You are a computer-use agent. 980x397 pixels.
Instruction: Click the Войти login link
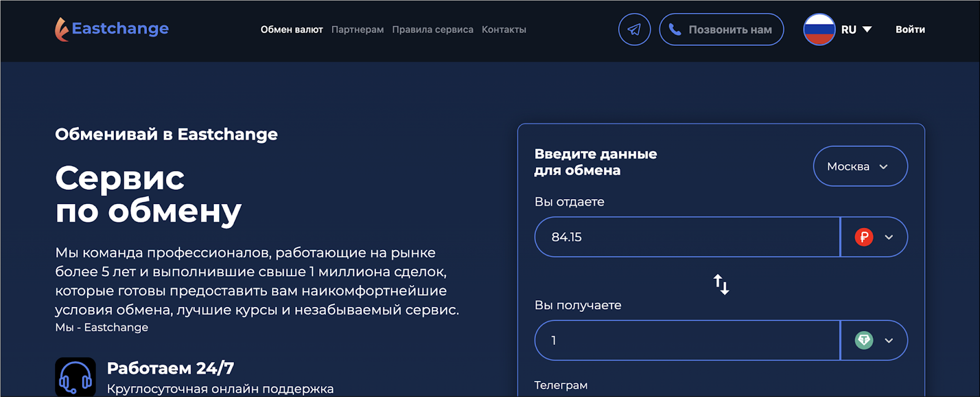910,29
